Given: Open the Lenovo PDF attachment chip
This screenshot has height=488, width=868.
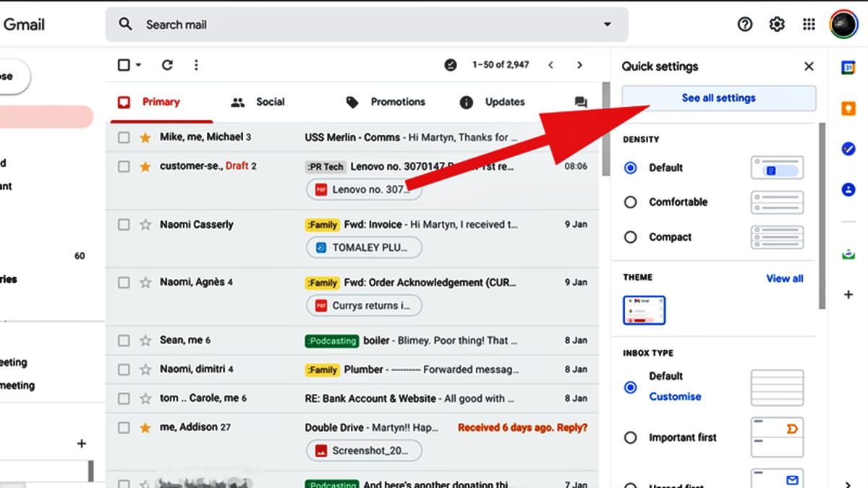Looking at the screenshot, I should point(363,189).
